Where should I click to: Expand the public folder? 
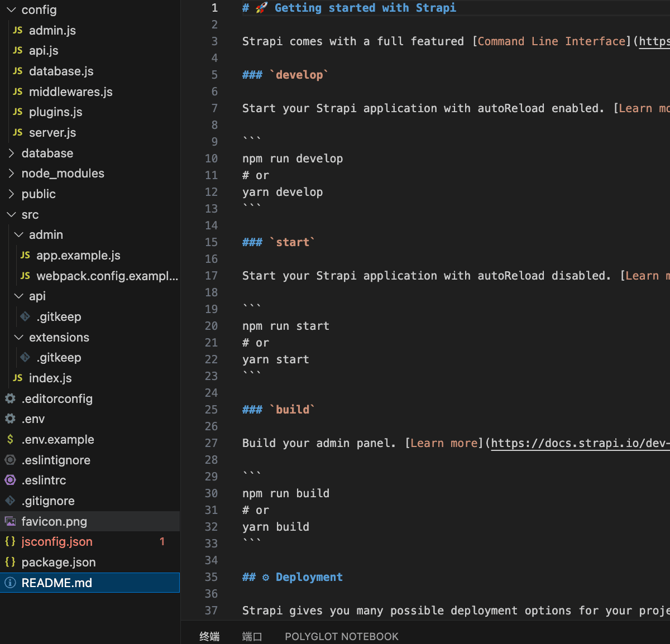pyautogui.click(x=11, y=194)
